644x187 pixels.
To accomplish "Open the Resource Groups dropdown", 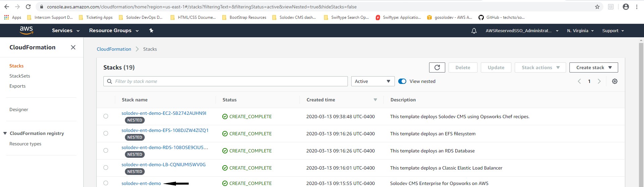I will point(114,31).
